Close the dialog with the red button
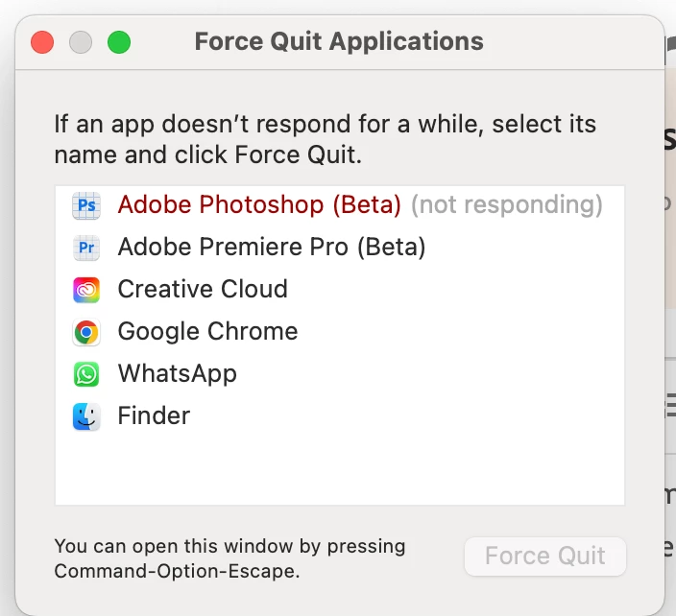This screenshot has height=616, width=676. [x=42, y=42]
